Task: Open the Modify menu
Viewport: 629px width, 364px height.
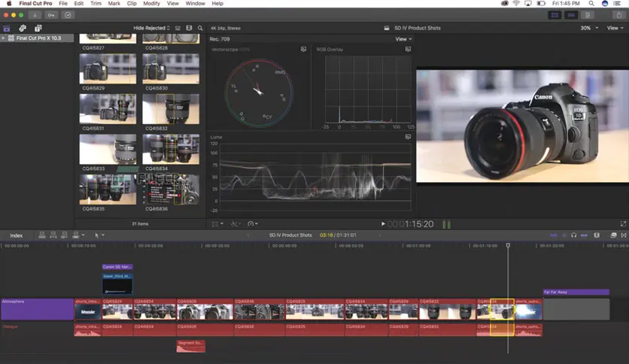Action: coord(153,4)
